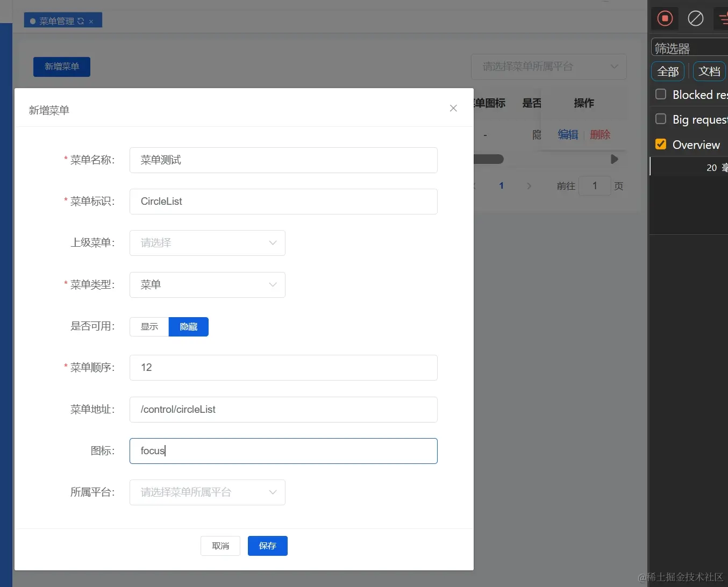Click the 取消 button

pos(220,546)
